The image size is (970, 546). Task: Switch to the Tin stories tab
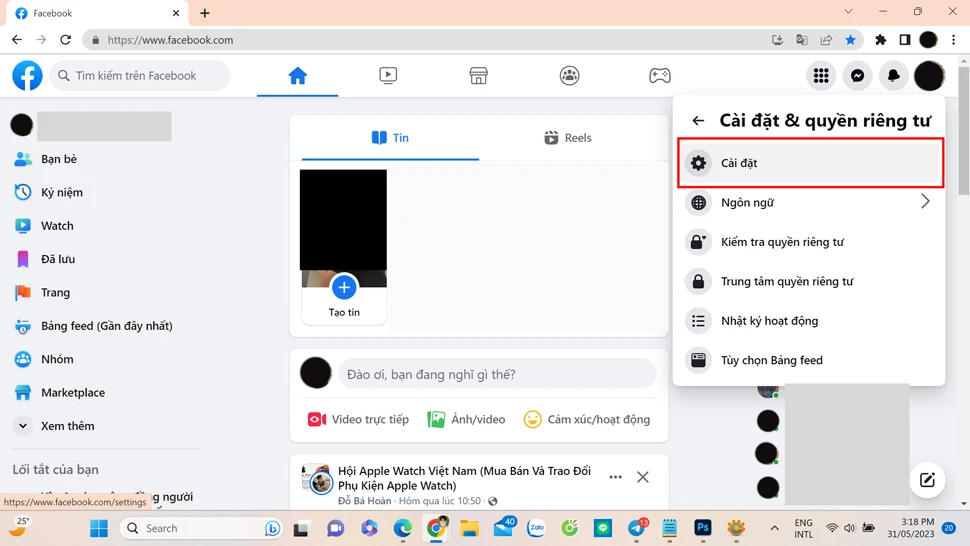tap(390, 138)
